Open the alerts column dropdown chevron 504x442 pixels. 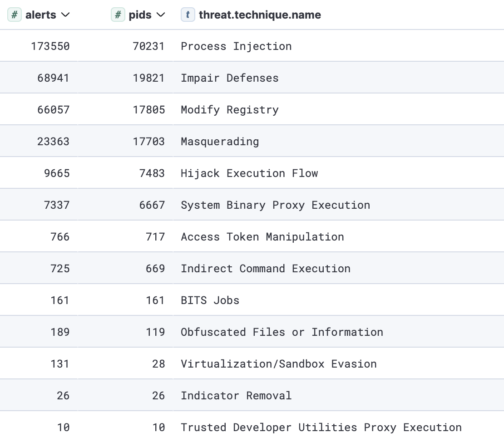pos(65,15)
